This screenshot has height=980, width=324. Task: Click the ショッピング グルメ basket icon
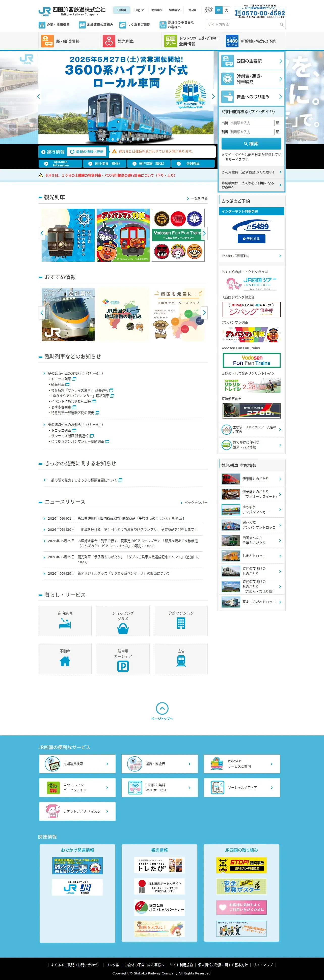click(123, 629)
